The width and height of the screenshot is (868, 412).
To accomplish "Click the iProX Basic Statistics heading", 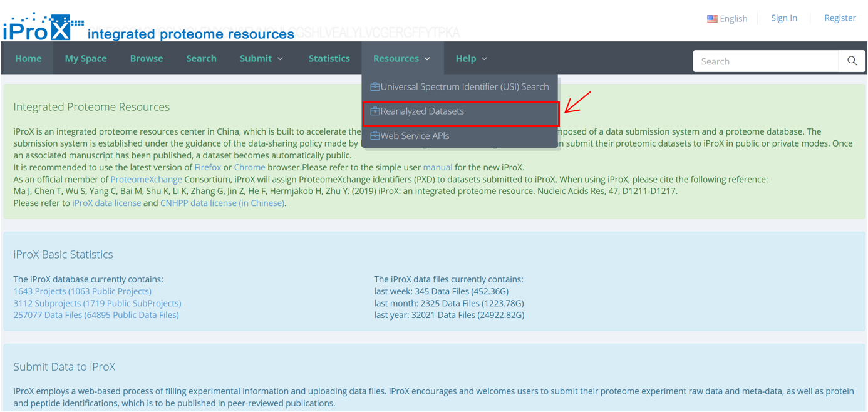I will [x=63, y=255].
